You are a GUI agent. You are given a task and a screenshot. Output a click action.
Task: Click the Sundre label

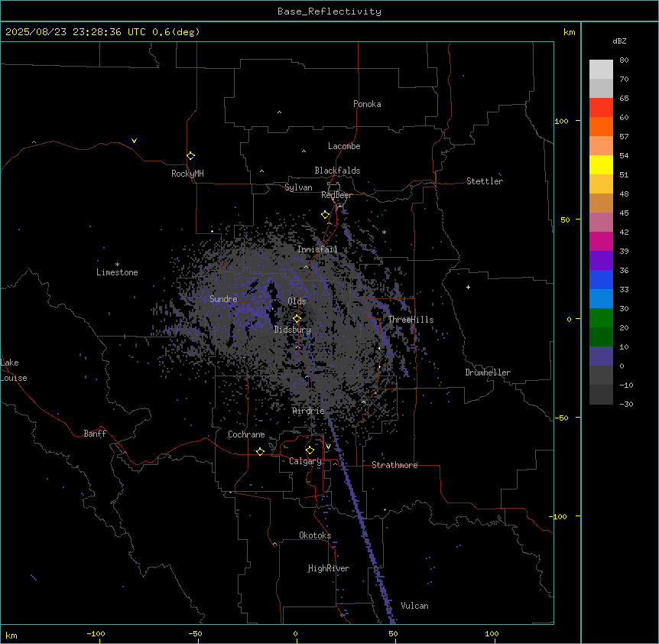(x=223, y=299)
